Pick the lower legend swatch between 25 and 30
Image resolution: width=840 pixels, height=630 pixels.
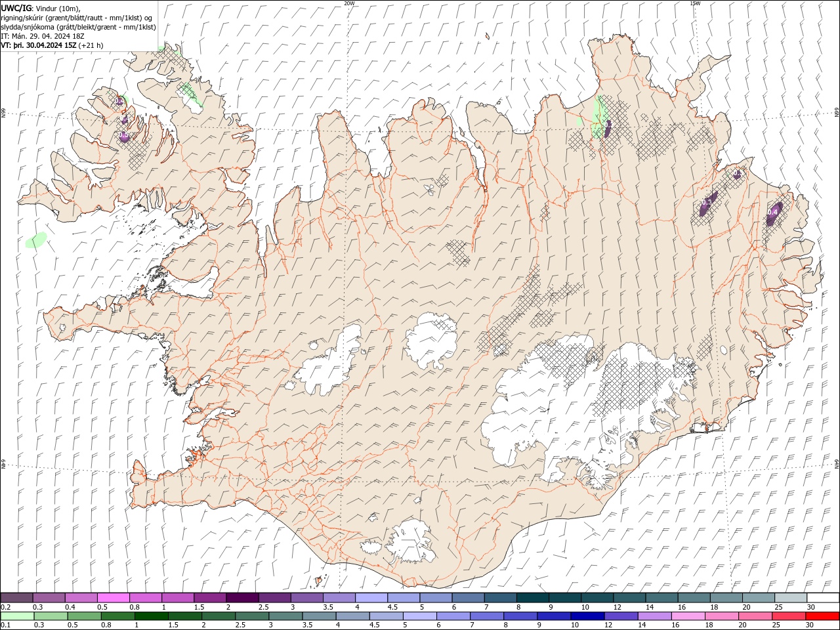[789, 616]
